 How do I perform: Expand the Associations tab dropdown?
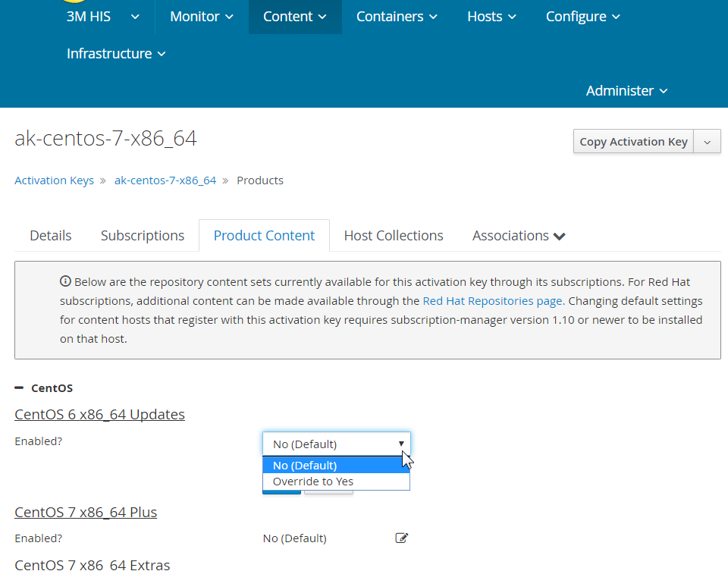tap(519, 235)
